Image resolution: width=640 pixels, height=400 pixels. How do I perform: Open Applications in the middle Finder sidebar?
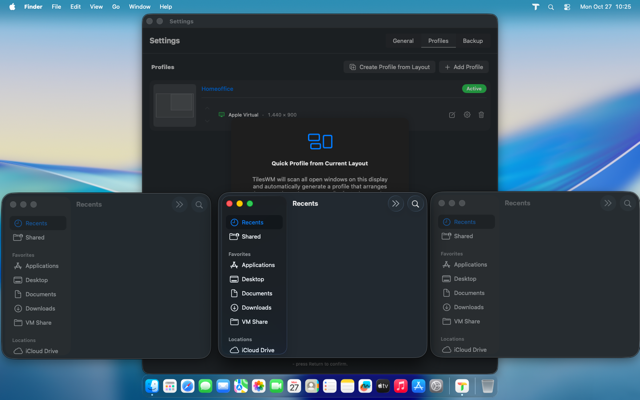pyautogui.click(x=257, y=265)
